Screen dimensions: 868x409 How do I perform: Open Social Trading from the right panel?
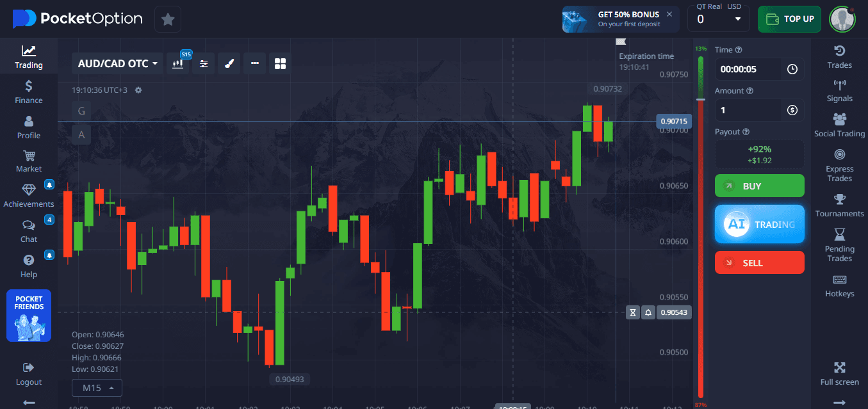[x=839, y=125]
